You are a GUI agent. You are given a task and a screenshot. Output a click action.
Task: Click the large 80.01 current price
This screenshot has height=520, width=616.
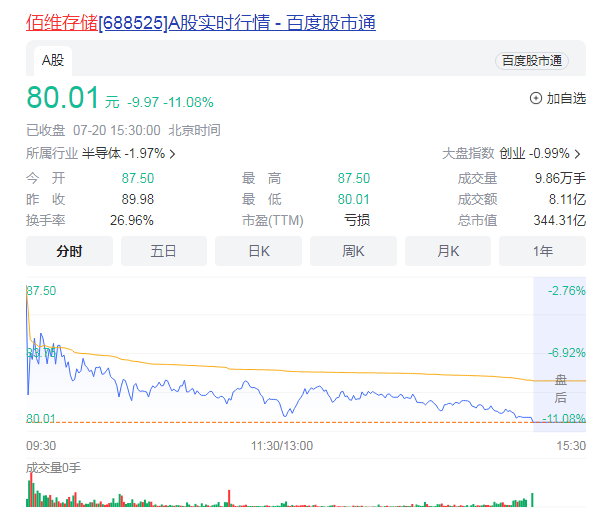pyautogui.click(x=63, y=98)
